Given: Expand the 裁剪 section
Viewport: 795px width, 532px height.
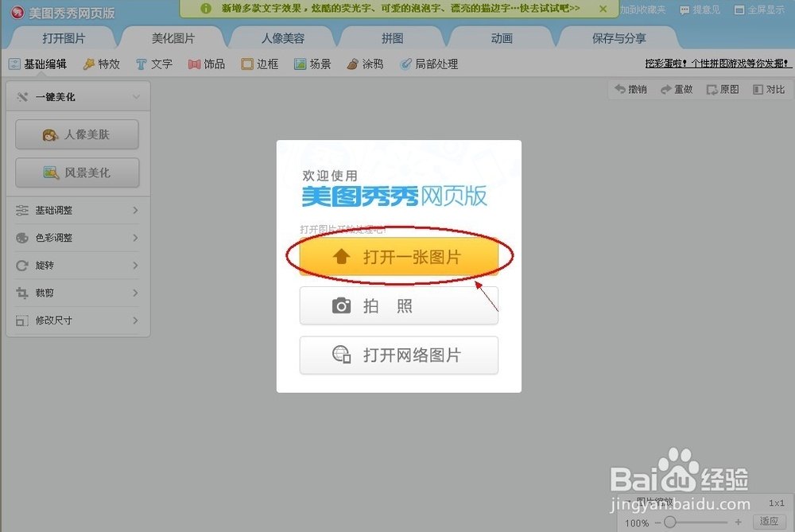Looking at the screenshot, I should [77, 293].
